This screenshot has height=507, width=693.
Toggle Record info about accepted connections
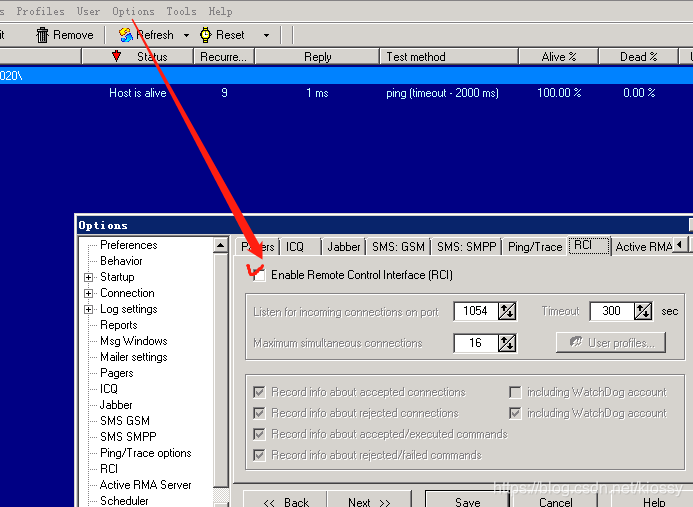[259, 392]
